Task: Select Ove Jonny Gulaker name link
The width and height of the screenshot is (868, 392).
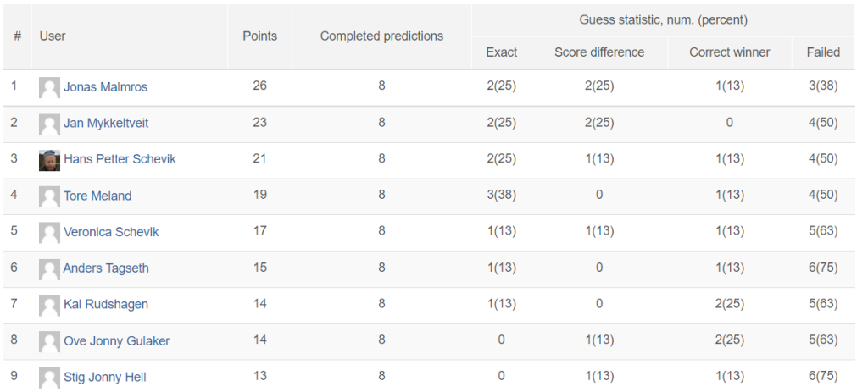Action: pyautogui.click(x=117, y=340)
